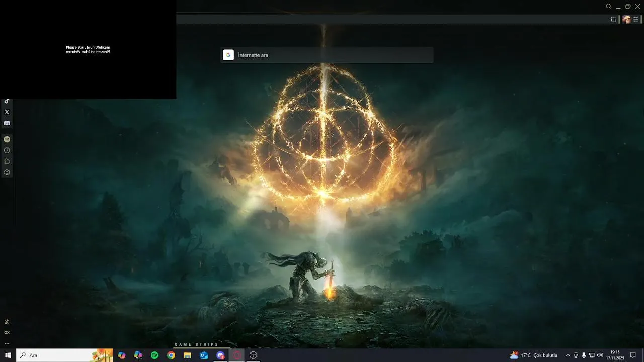This screenshot has width=644, height=362.
Task: Open OBS Studio from the taskbar
Action: 253,355
